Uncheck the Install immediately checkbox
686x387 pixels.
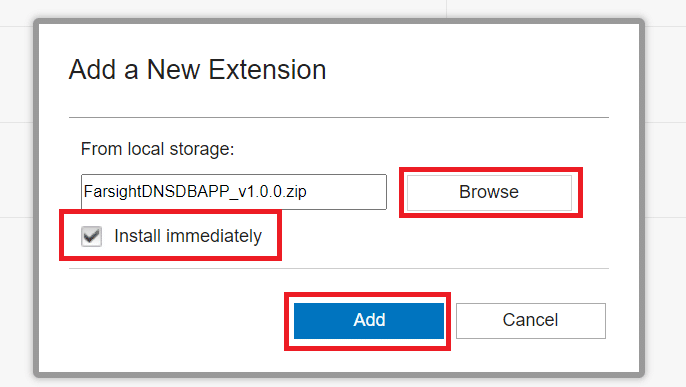(91, 236)
